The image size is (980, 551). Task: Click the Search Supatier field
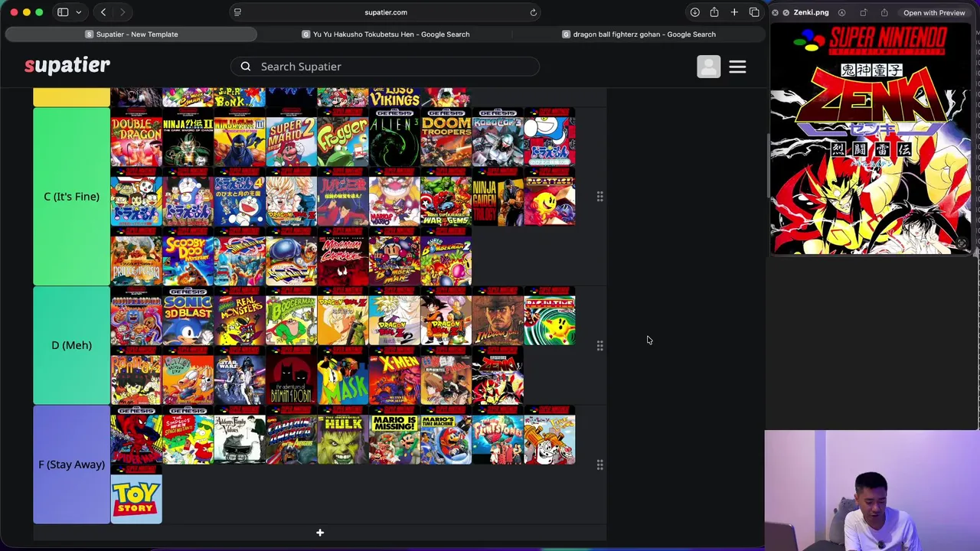(x=386, y=67)
